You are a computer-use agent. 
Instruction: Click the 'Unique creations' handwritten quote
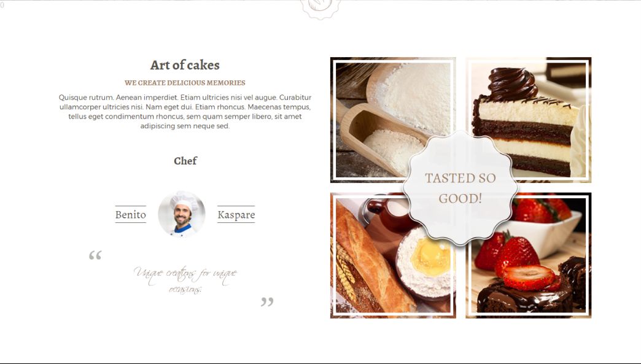[x=185, y=279]
